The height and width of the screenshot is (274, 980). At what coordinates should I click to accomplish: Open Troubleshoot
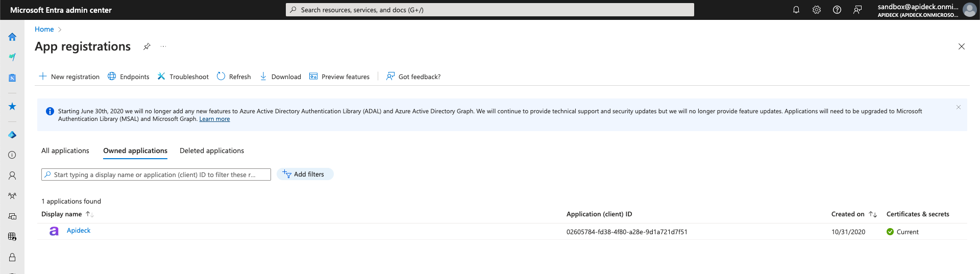pyautogui.click(x=183, y=77)
